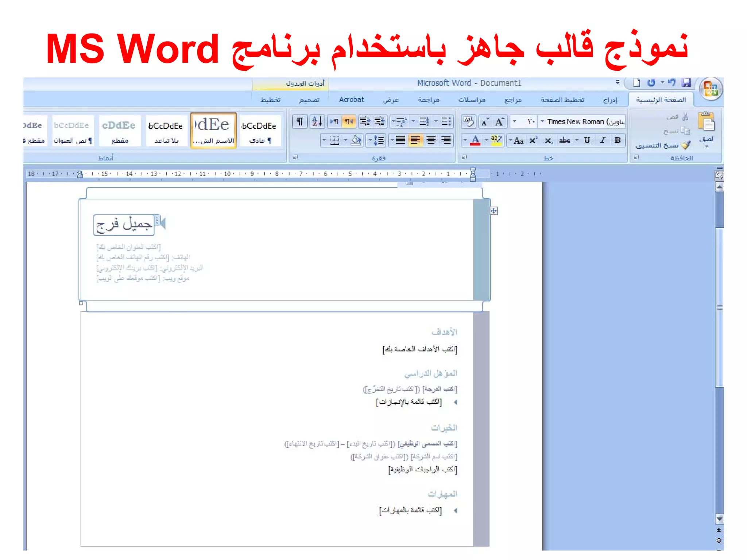Open the line spacing menu

pos(376,140)
